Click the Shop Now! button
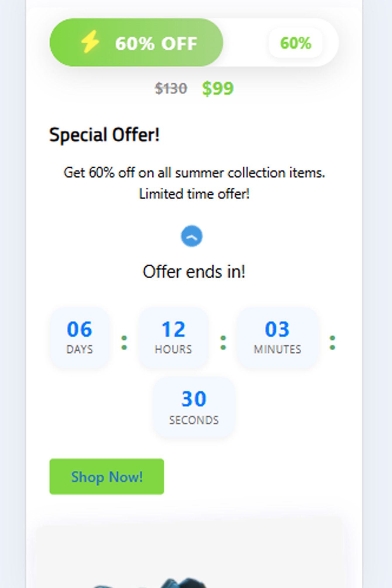 click(x=107, y=476)
